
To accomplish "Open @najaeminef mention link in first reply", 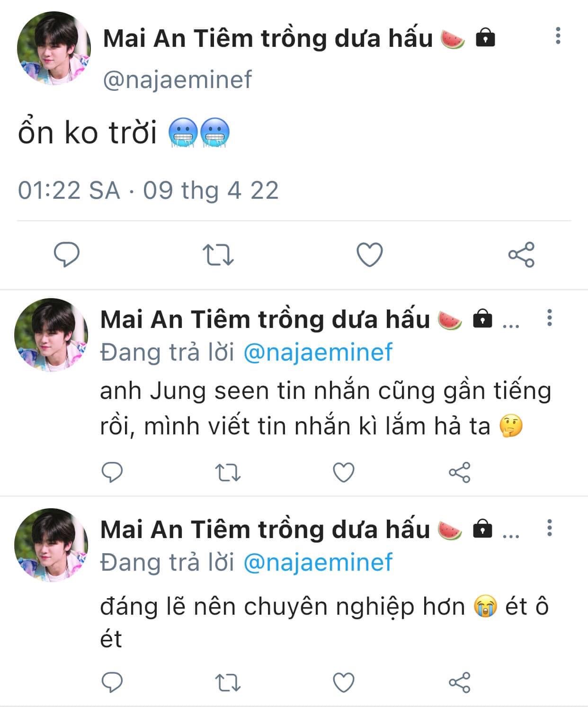I will (x=318, y=353).
